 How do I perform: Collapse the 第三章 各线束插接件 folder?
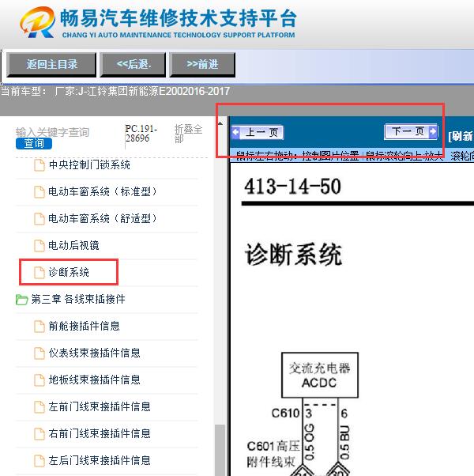point(78,299)
